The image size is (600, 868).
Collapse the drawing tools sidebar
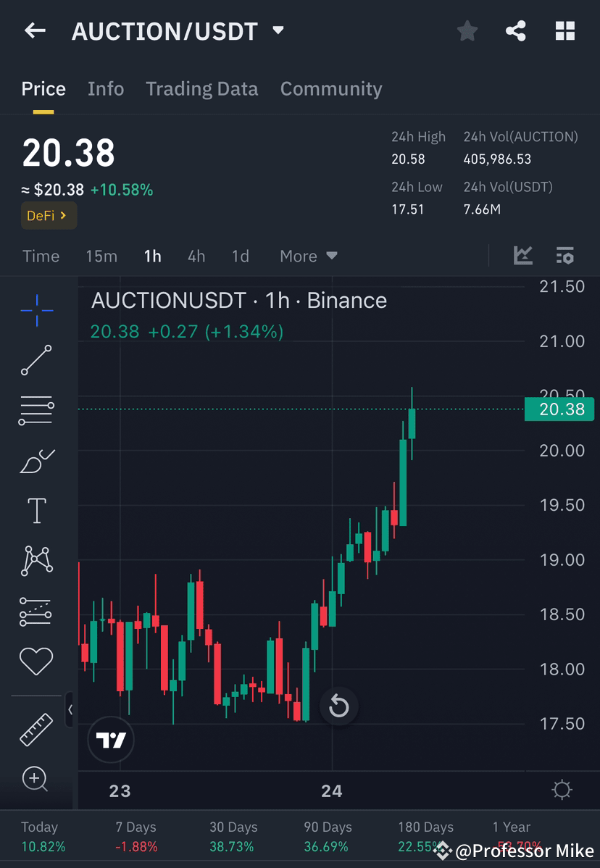point(70,710)
